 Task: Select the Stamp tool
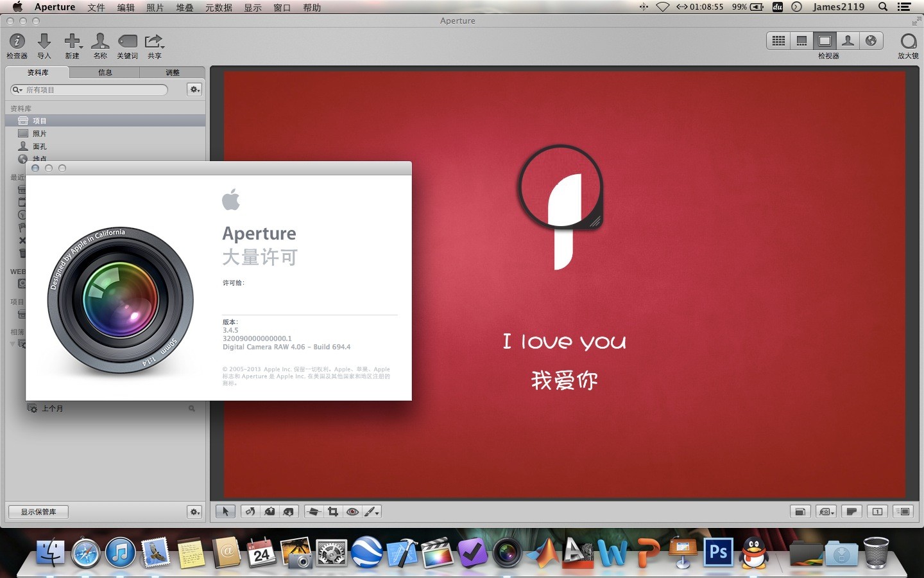click(x=289, y=512)
